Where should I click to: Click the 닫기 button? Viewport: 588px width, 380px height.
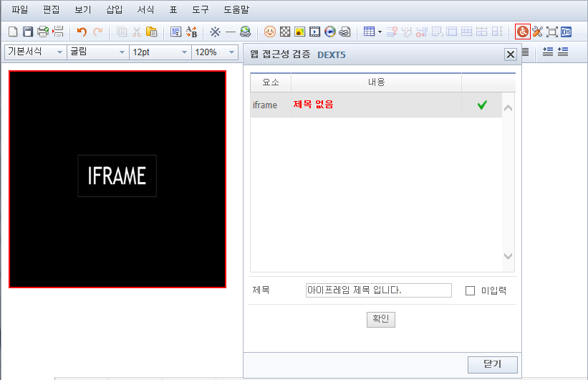[x=492, y=364]
